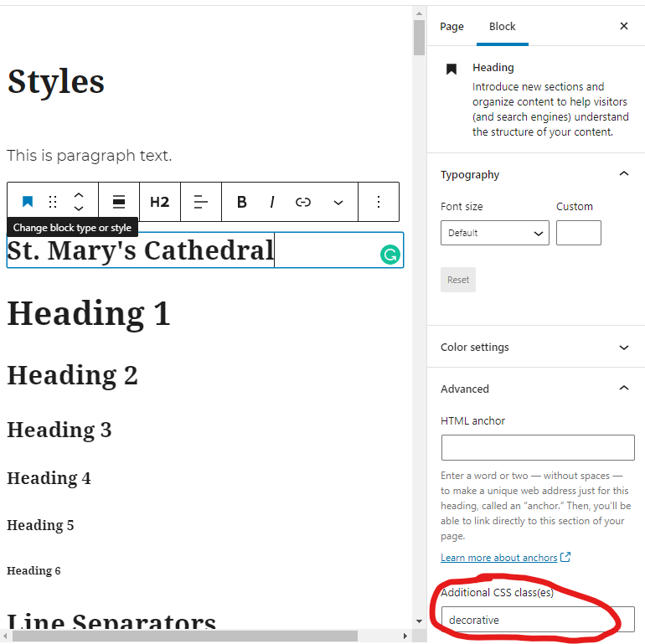Open text alignment options icon
Image resolution: width=645 pixels, height=644 pixels.
click(x=201, y=202)
